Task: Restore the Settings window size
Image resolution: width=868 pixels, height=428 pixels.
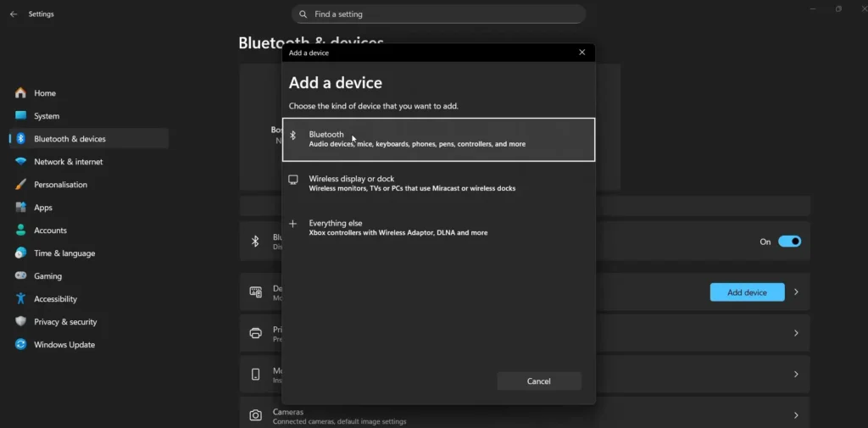Action: (838, 8)
